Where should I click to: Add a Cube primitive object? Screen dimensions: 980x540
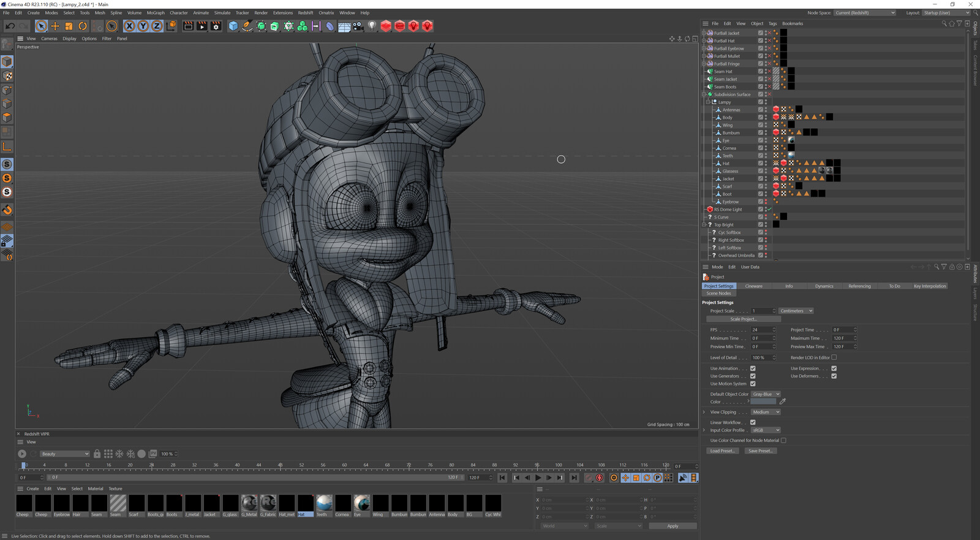tap(233, 26)
